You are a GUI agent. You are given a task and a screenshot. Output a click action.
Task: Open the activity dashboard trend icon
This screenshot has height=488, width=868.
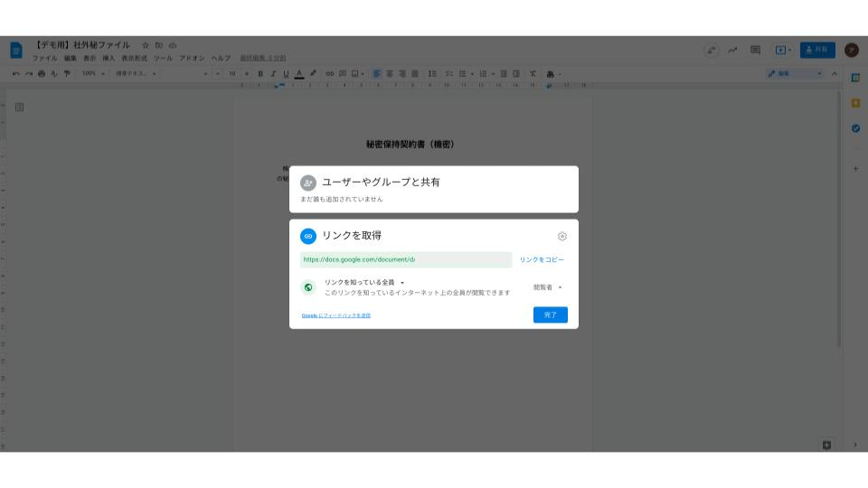[x=732, y=51]
